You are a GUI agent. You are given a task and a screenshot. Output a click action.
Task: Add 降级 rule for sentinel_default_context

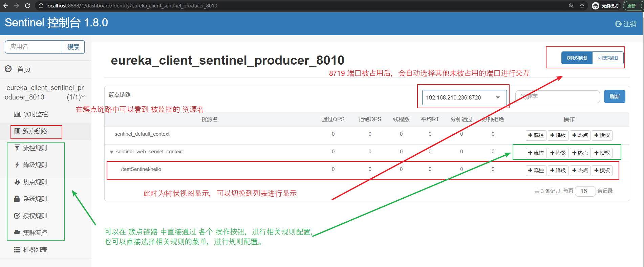pos(558,135)
